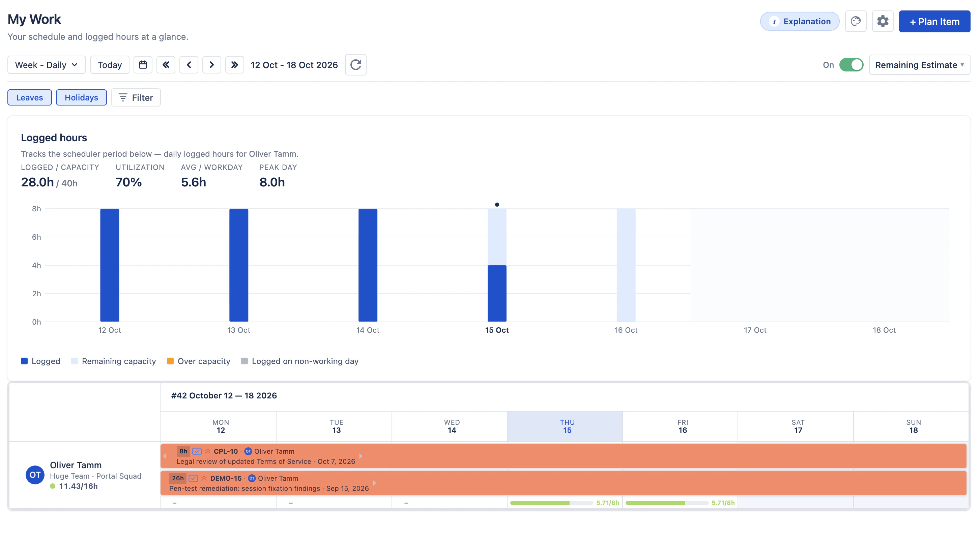The width and height of the screenshot is (980, 540).
Task: Open the Remaining Estimate dropdown
Action: [x=920, y=65]
